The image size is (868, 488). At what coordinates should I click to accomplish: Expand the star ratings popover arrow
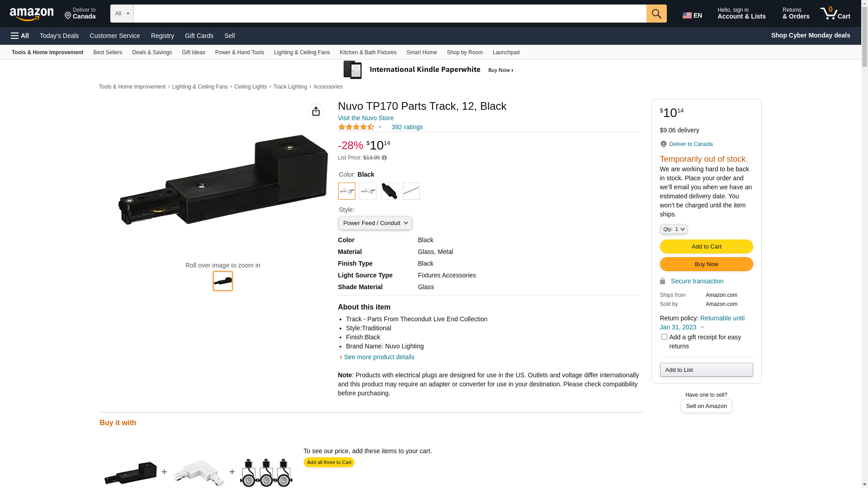pyautogui.click(x=380, y=127)
